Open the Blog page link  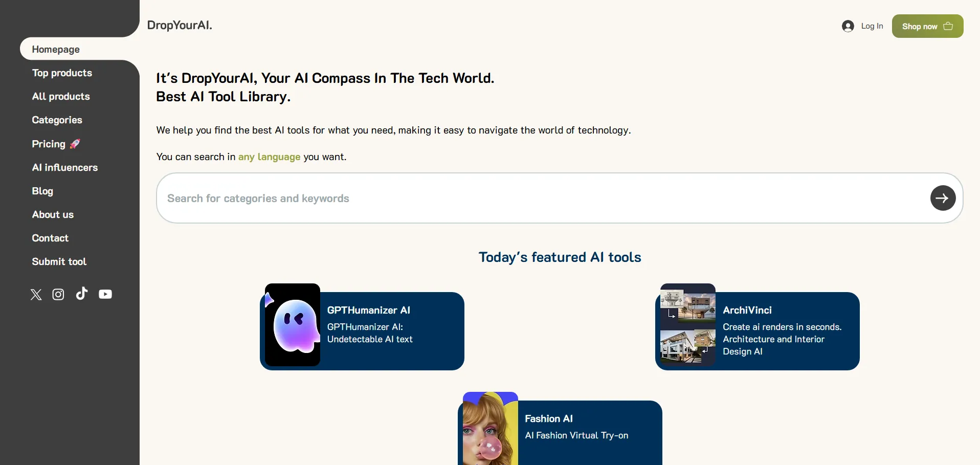point(42,191)
